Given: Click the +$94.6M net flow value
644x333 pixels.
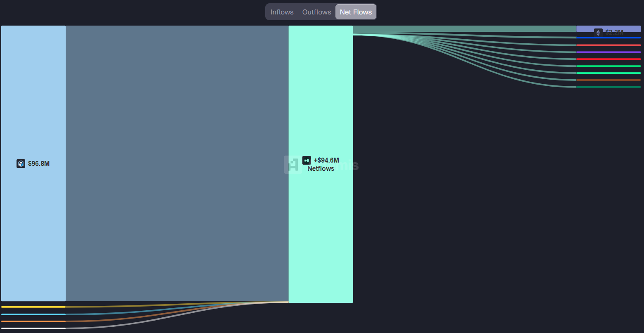Looking at the screenshot, I should pos(326,160).
